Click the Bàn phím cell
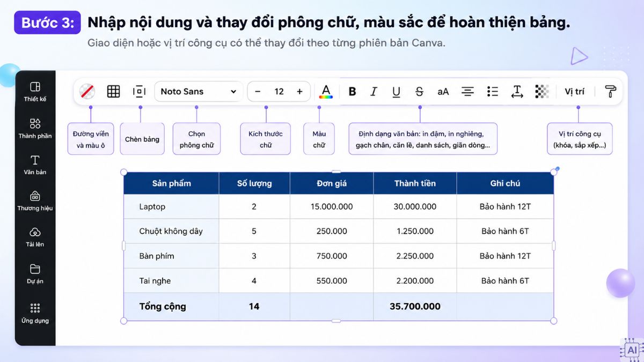644x362 pixels. point(171,256)
